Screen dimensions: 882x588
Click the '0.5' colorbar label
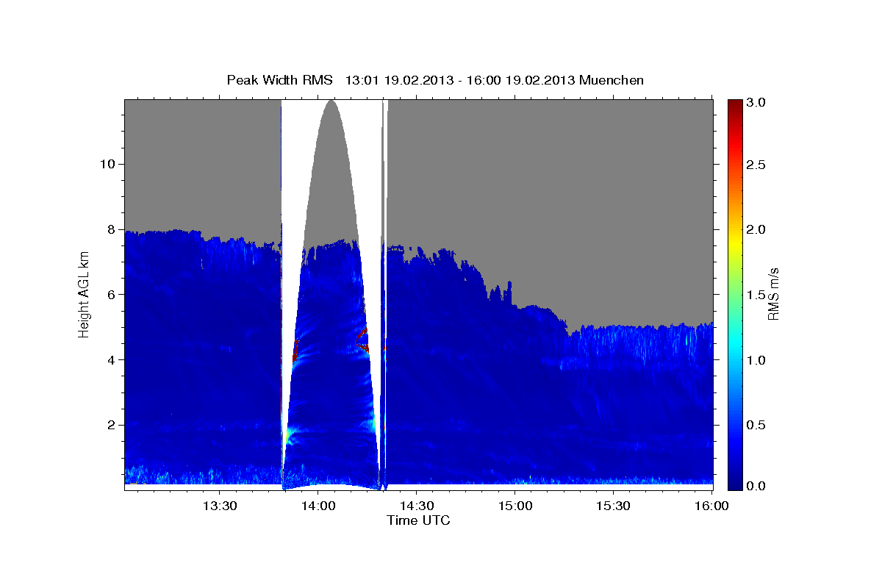757,425
